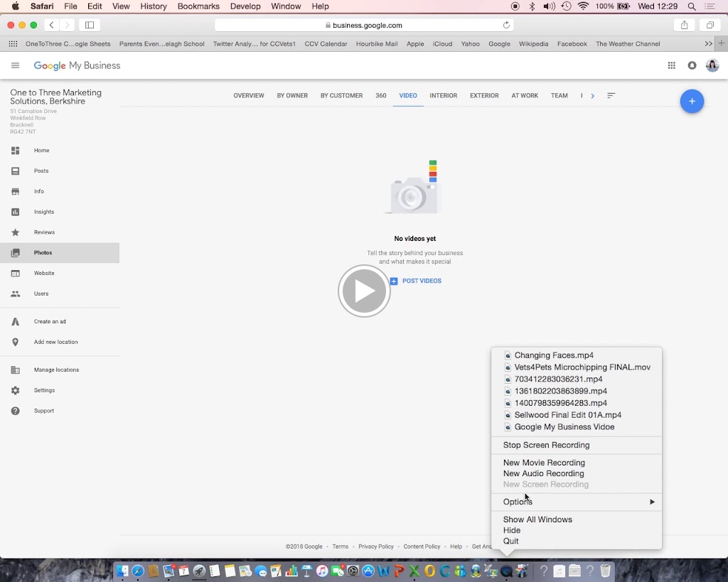The image size is (728, 582).
Task: Open the Privacy Policy footer link
Action: click(x=376, y=546)
